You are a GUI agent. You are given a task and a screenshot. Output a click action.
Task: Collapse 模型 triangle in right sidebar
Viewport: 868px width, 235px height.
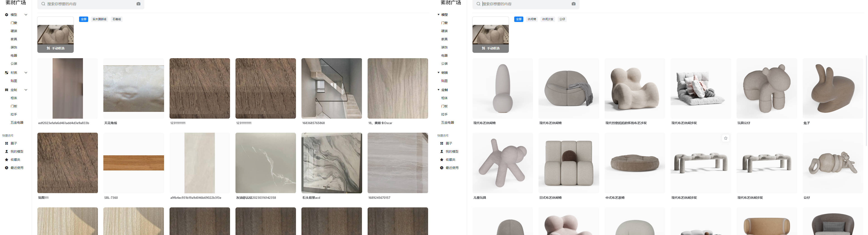[438, 15]
